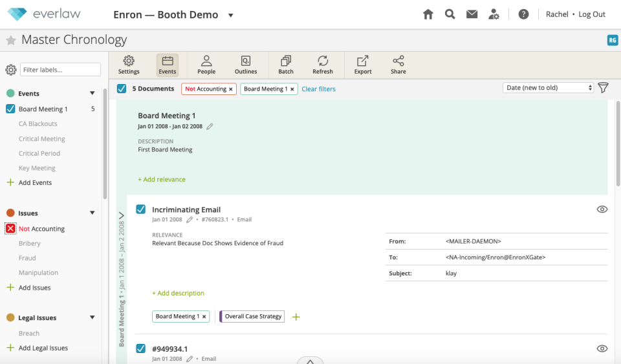Share the chronology
Screen dimensions: 621x364
click(398, 65)
